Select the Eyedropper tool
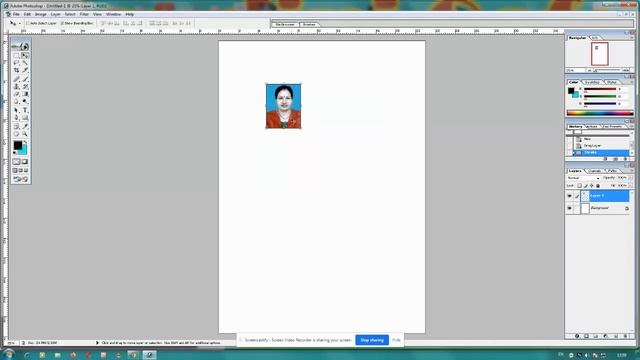 25,127
